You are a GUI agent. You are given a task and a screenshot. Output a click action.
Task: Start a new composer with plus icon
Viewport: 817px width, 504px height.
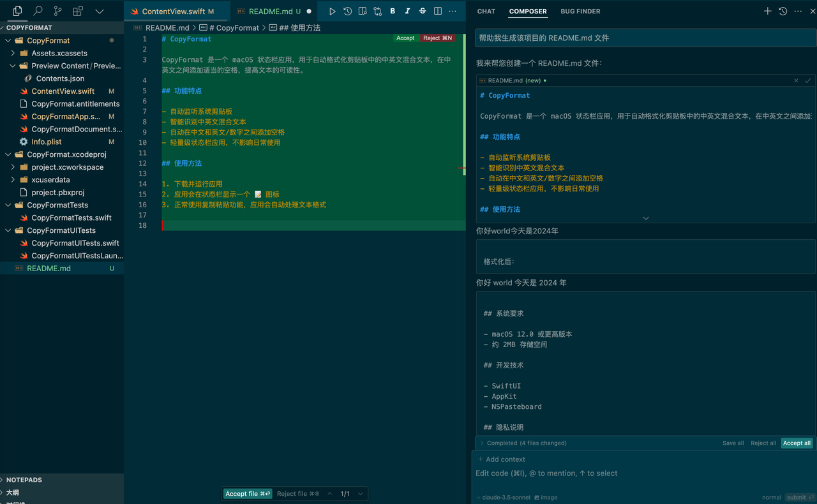768,11
